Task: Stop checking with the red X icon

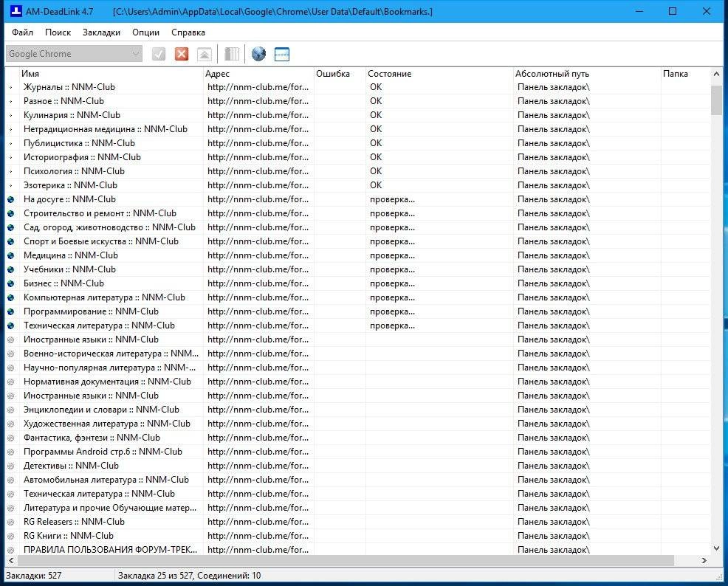Action: pos(182,55)
